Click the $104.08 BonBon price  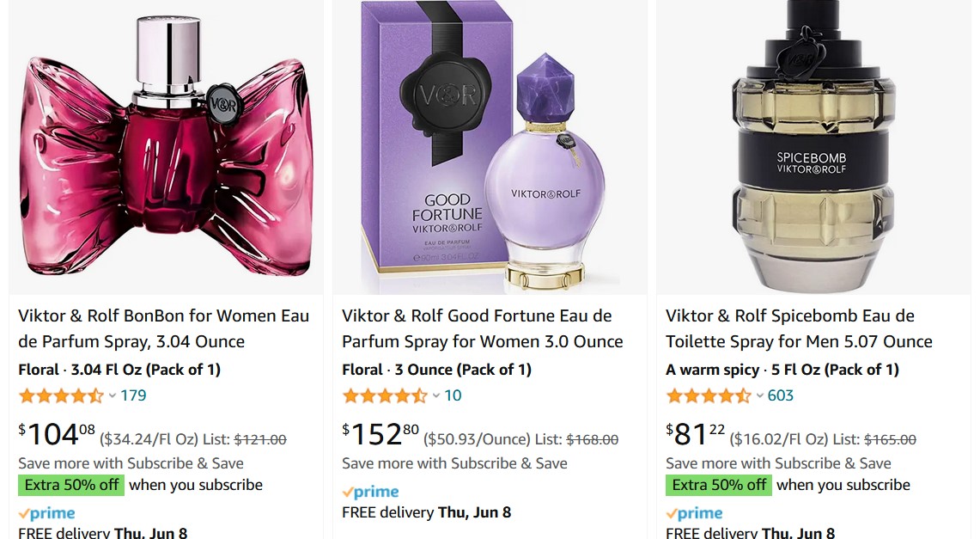(57, 435)
